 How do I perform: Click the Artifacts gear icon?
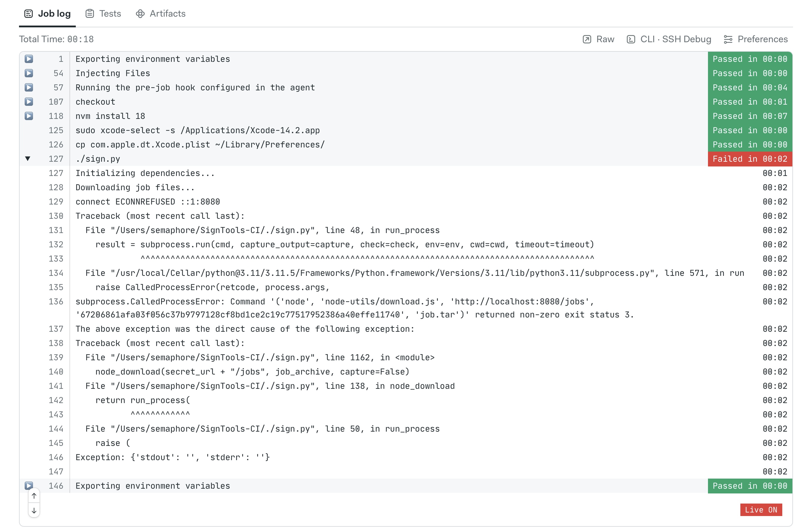[140, 13]
